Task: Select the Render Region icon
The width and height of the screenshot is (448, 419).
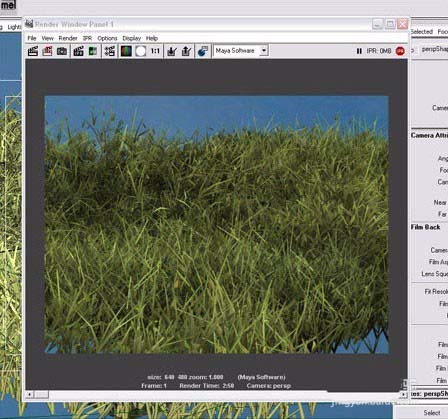Action: [47, 51]
